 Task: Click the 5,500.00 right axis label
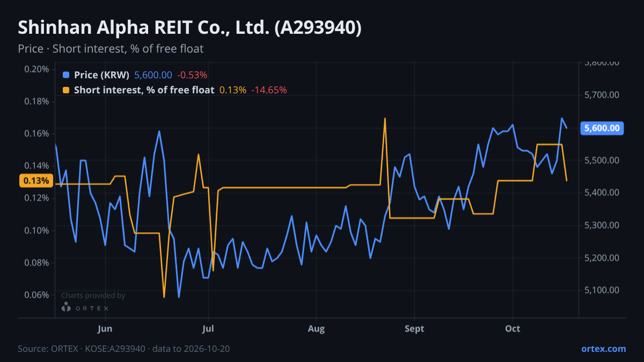[x=602, y=160]
